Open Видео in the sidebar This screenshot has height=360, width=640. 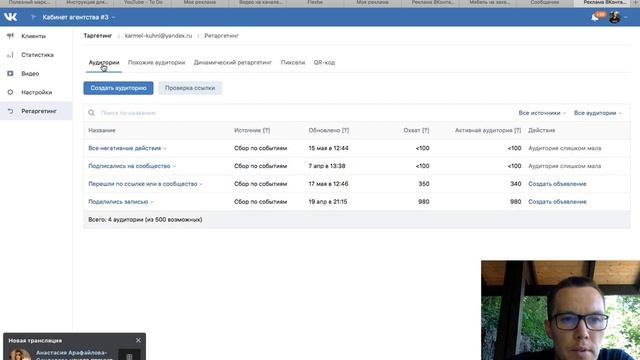click(x=30, y=73)
